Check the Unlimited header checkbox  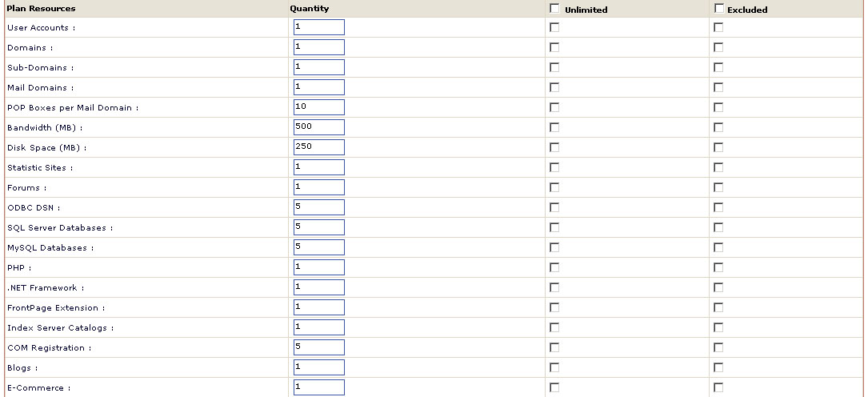(554, 8)
